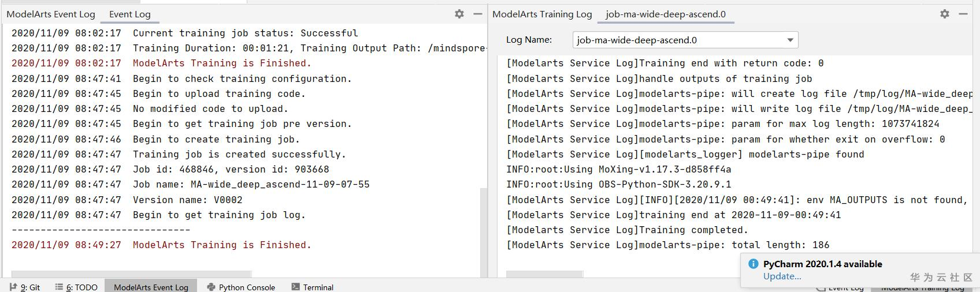Screen dimensions: 980x292
Task: Click 'Begin to create training job' line
Action: [156, 139]
